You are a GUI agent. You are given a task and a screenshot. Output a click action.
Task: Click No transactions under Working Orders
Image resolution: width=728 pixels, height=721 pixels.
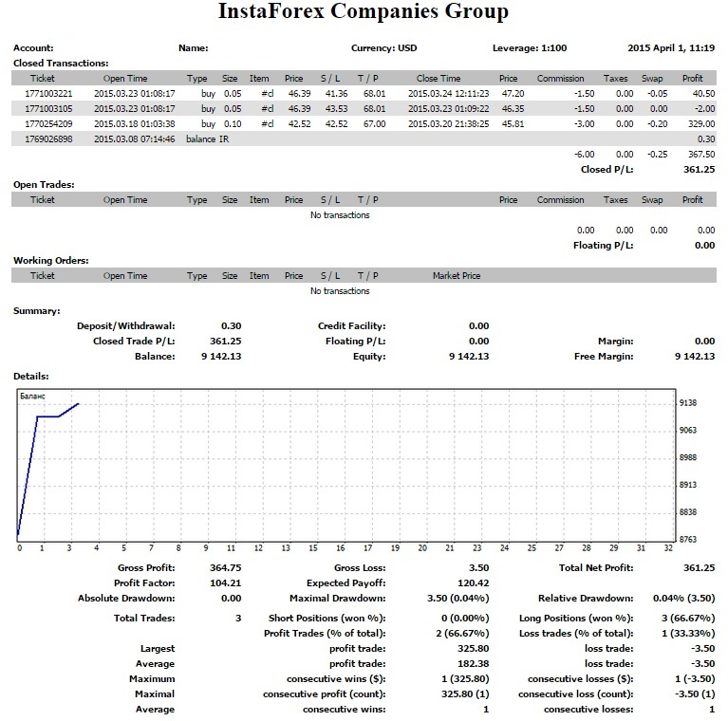[x=340, y=291]
